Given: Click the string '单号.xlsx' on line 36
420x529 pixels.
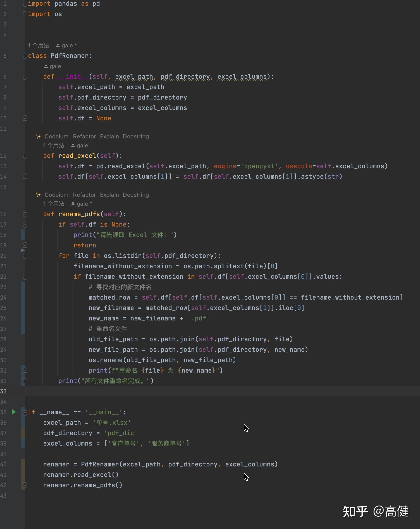Looking at the screenshot, I should [112, 423].
